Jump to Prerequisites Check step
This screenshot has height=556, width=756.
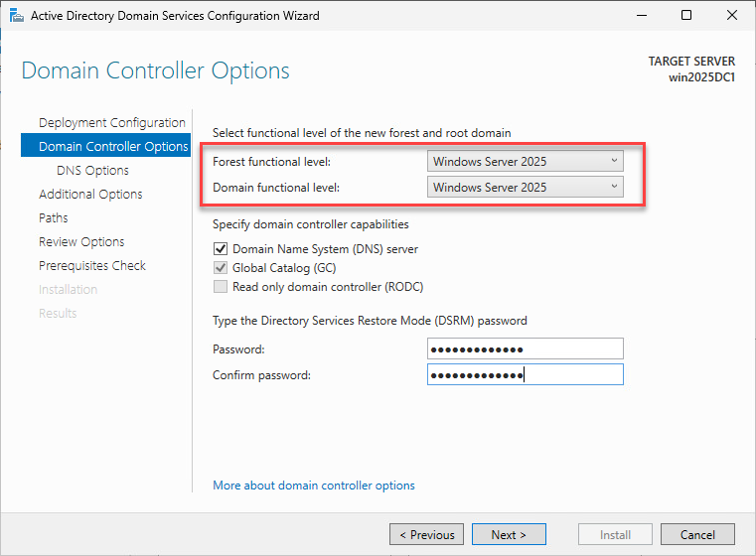(92, 266)
